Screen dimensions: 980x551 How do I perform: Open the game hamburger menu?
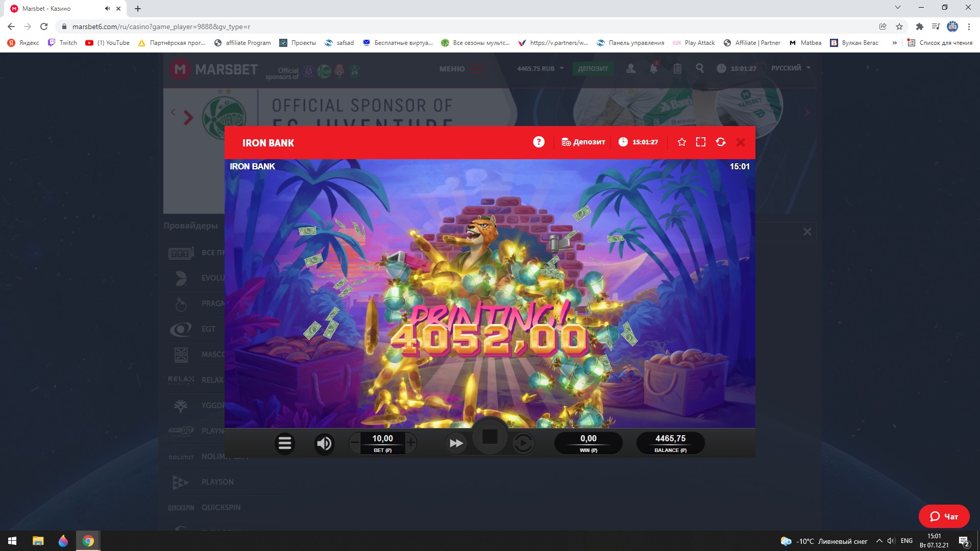285,443
